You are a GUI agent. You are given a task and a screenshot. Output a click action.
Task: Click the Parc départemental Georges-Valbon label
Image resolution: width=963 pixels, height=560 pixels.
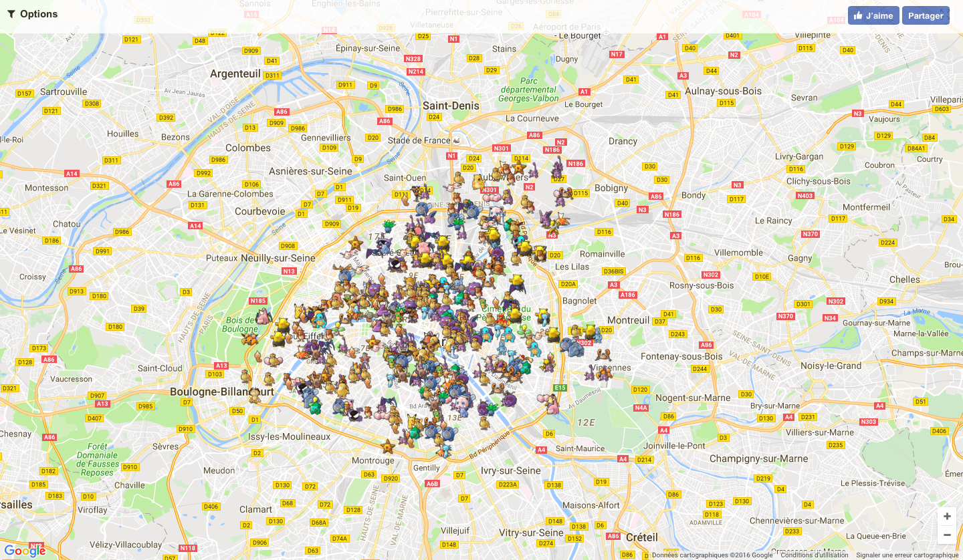tap(528, 90)
